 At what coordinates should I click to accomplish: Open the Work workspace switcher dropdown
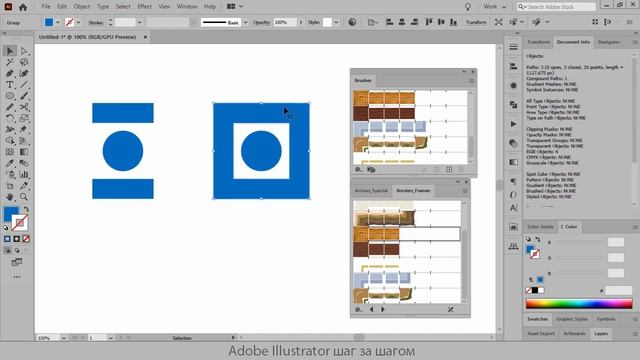[x=494, y=7]
